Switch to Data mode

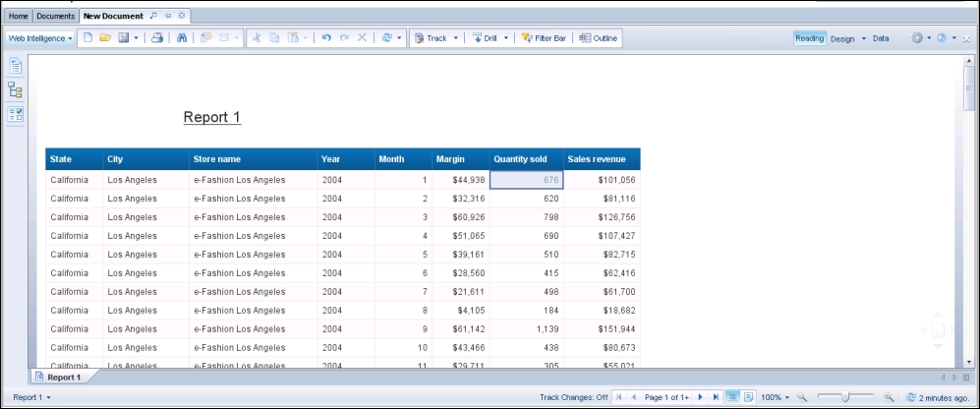click(x=881, y=38)
